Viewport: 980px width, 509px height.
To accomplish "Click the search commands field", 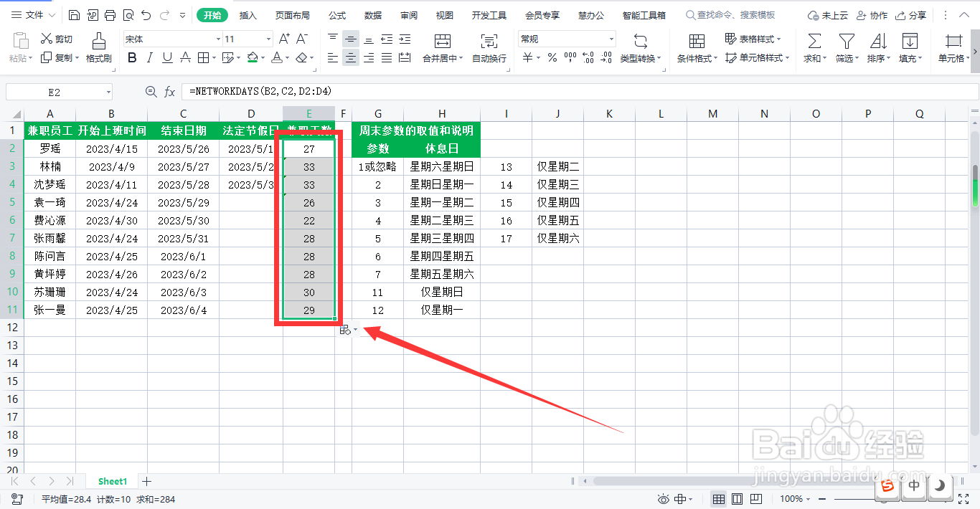I will point(732,15).
